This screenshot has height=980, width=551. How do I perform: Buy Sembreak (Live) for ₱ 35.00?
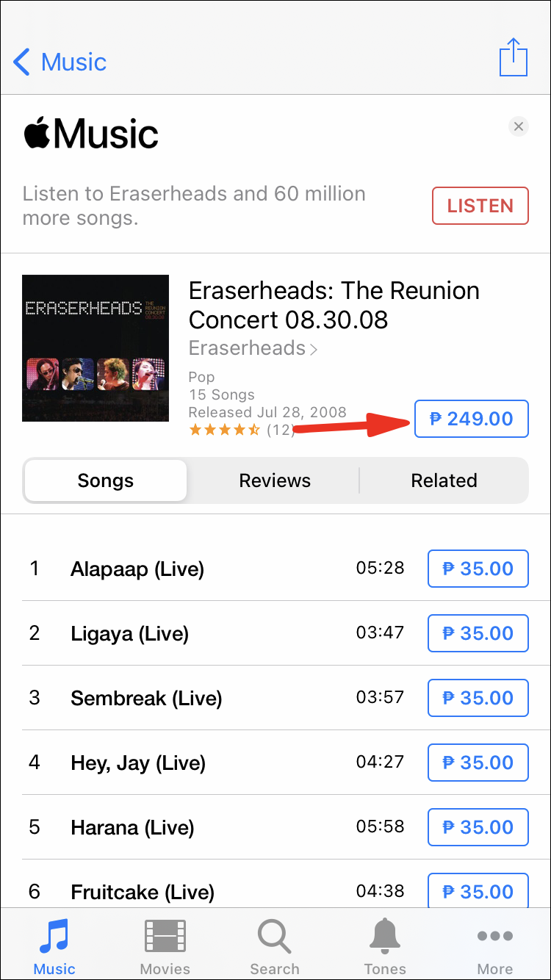point(478,698)
